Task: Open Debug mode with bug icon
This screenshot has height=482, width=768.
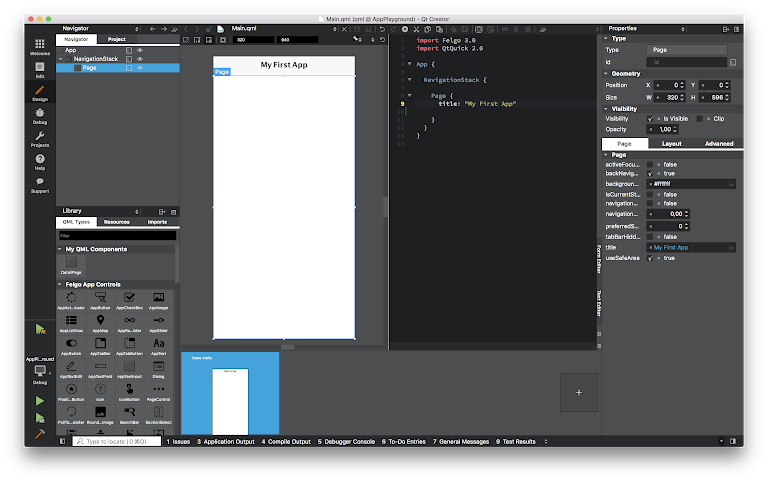Action: (40, 115)
